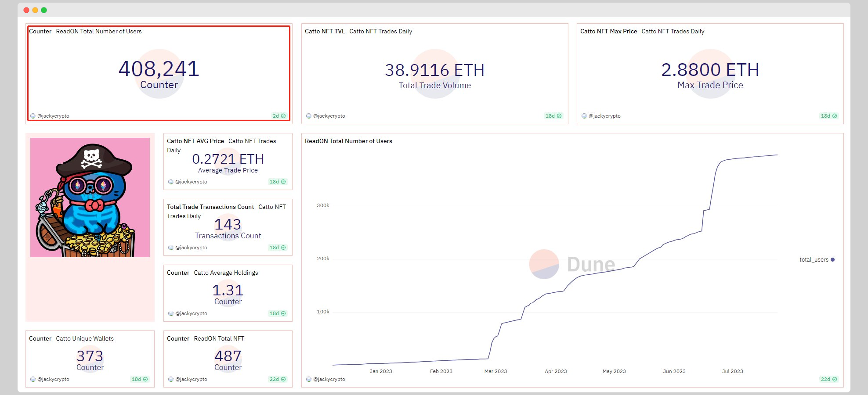
Task: Open ReadON Total Number of Users chart title
Action: click(x=348, y=141)
